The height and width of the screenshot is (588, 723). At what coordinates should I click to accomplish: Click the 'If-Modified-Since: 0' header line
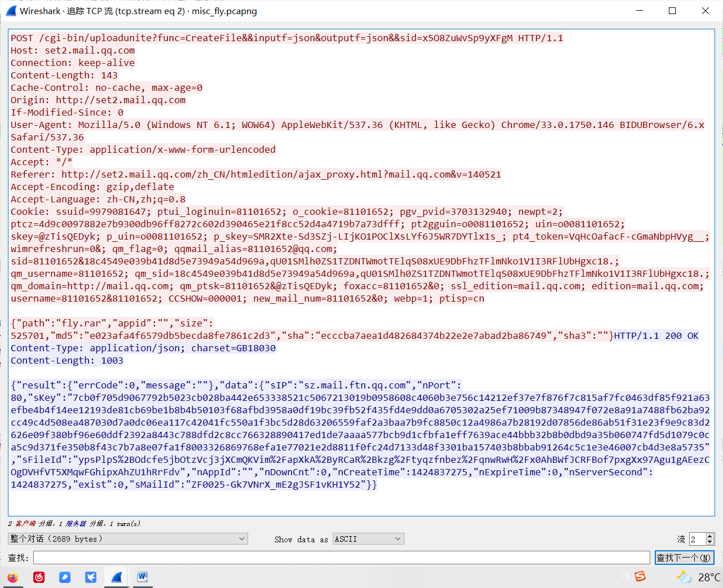click(x=67, y=112)
